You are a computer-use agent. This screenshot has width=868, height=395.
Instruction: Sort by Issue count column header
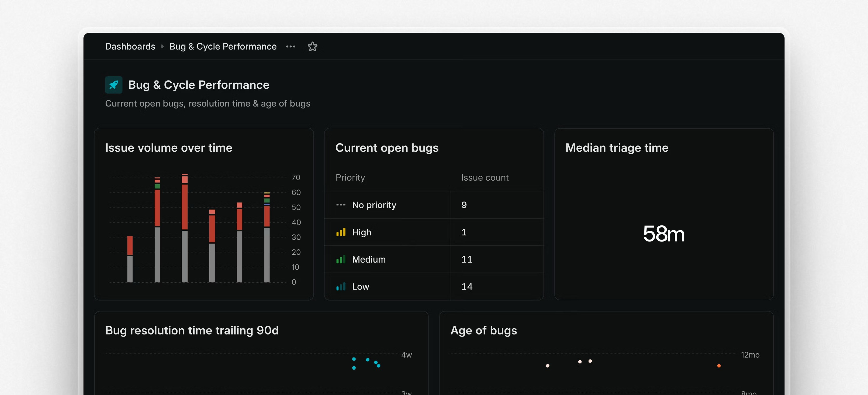485,177
